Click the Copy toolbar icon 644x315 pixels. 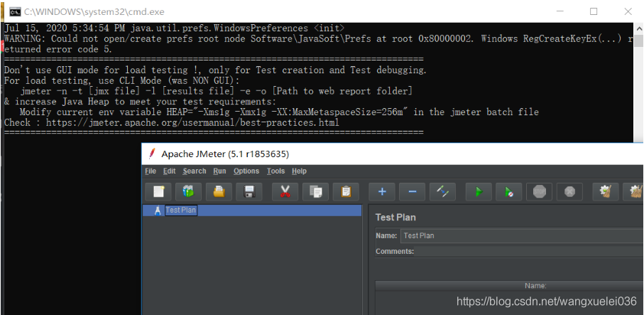(x=315, y=191)
